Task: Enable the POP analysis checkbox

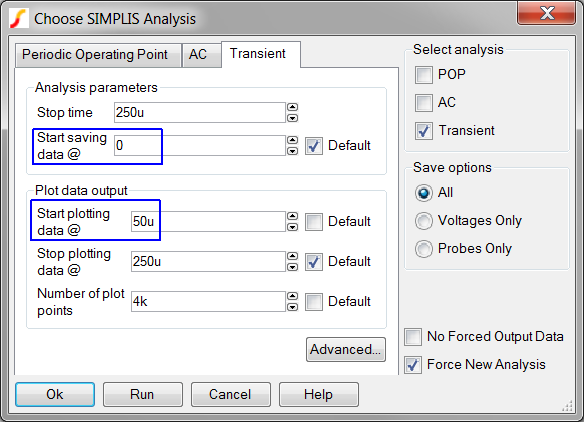Action: coord(424,74)
